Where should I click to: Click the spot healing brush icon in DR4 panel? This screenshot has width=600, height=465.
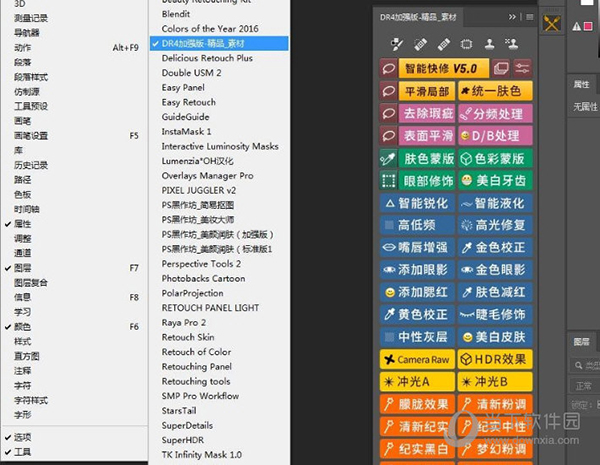[x=396, y=44]
